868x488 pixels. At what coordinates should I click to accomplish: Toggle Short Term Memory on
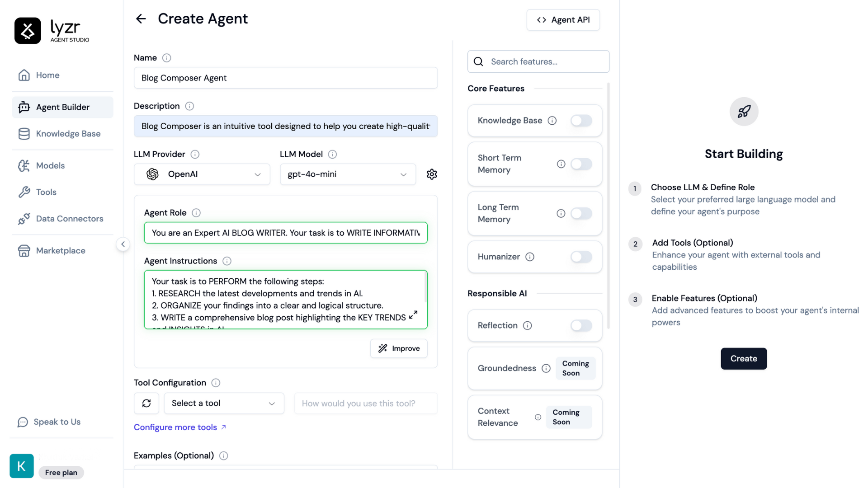coord(581,164)
